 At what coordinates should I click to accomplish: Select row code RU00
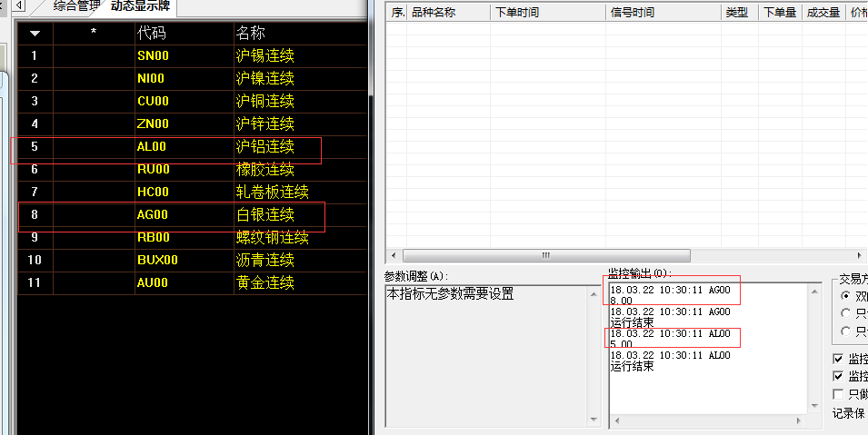(x=153, y=169)
